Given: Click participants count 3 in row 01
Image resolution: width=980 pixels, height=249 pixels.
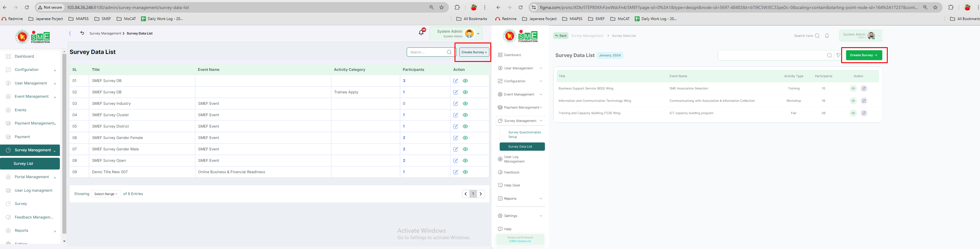Looking at the screenshot, I should click(x=404, y=81).
